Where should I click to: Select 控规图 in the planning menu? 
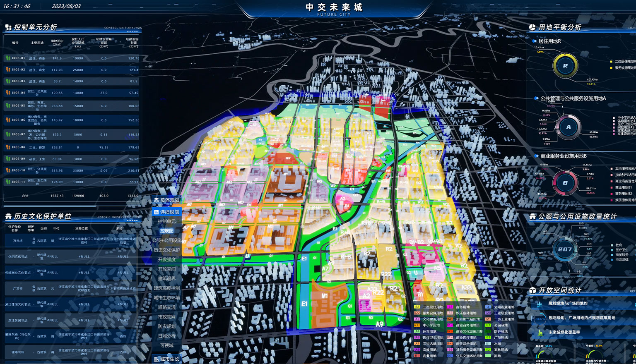click(x=166, y=231)
